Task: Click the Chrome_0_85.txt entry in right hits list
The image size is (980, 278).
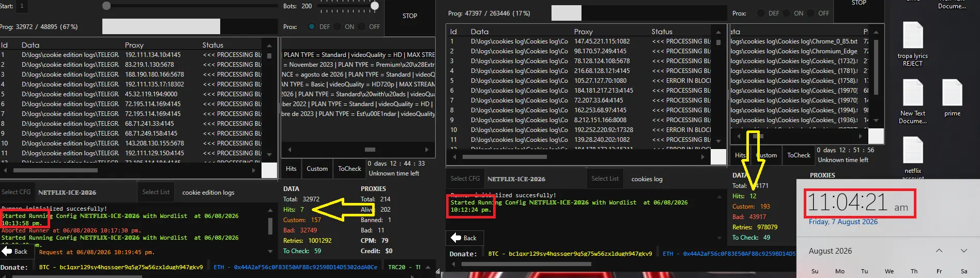Action: tap(800, 41)
